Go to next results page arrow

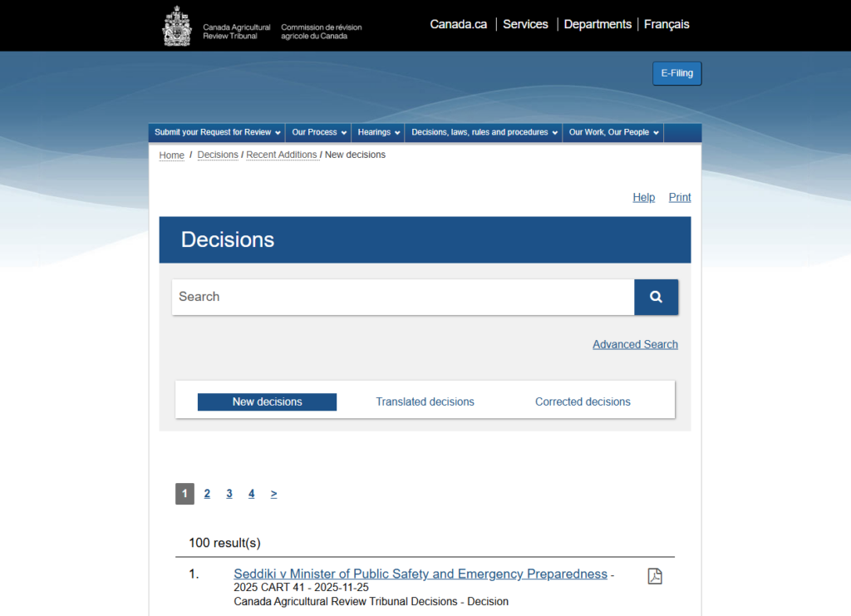pos(273,494)
